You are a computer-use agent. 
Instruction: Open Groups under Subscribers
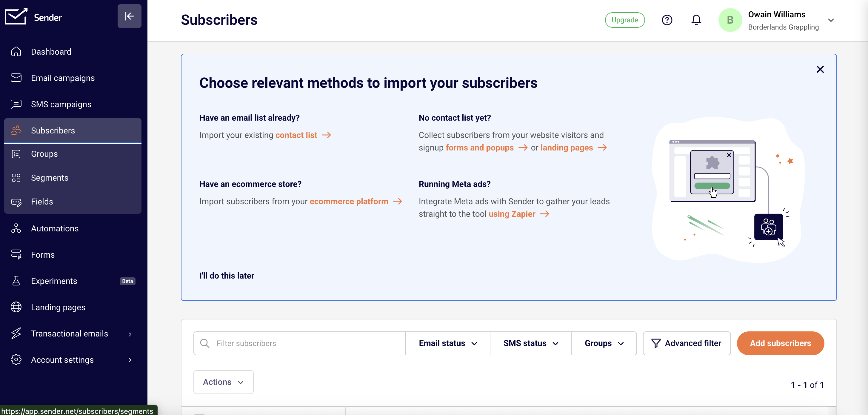(73, 154)
